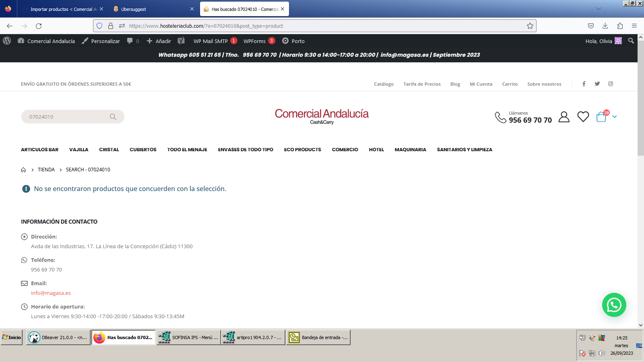644x362 pixels.
Task: Open the Añadir menu
Action: pos(159,41)
